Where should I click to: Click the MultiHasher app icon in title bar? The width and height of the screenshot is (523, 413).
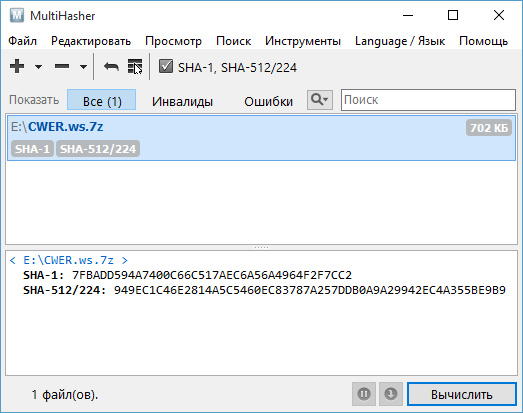pos(17,15)
